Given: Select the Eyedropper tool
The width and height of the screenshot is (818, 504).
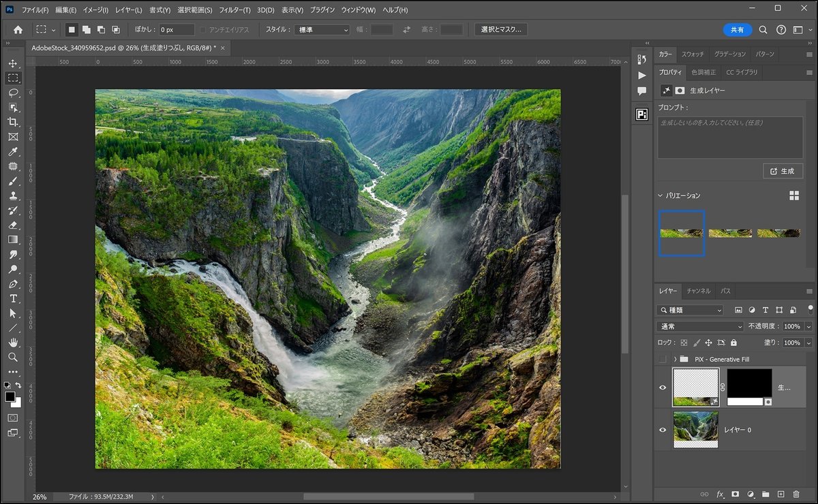Looking at the screenshot, I should (13, 151).
